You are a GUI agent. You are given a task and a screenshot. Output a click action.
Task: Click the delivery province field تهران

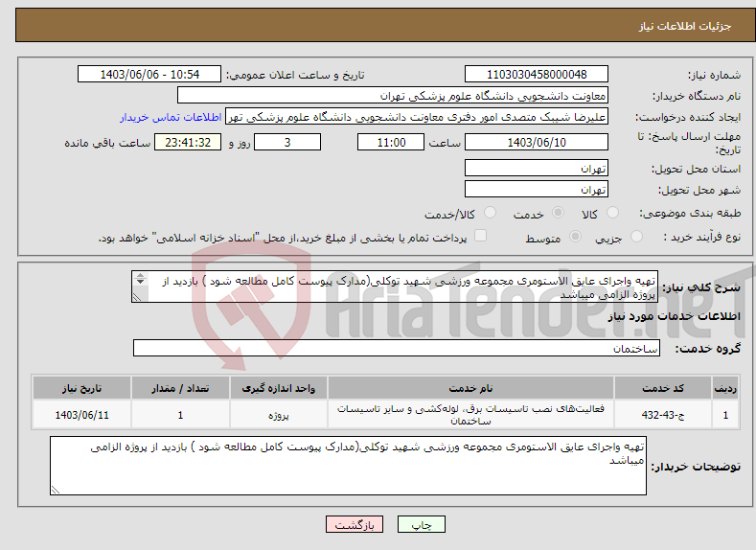tap(537, 169)
